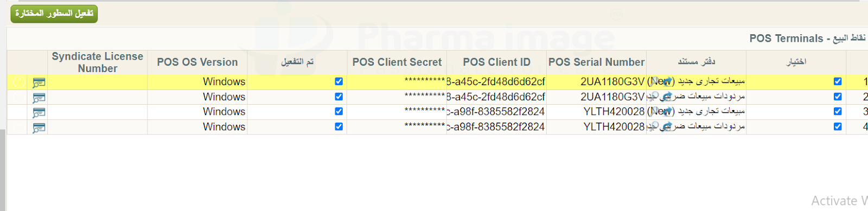Open the row 4 details card icon
The image size is (868, 211).
click(39, 127)
